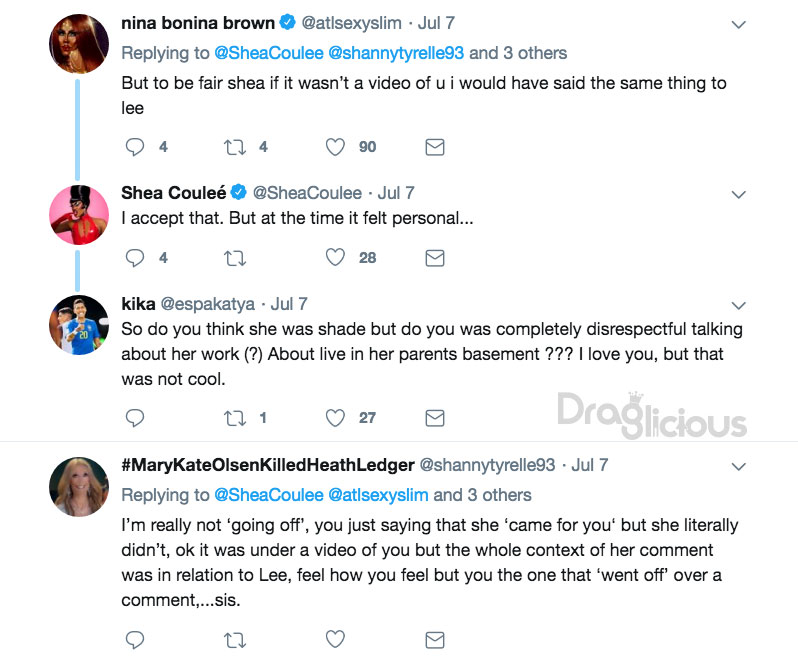The image size is (798, 662).
Task: Open dropdown menu on Shea Couleé's tweet
Action: pyautogui.click(x=738, y=194)
